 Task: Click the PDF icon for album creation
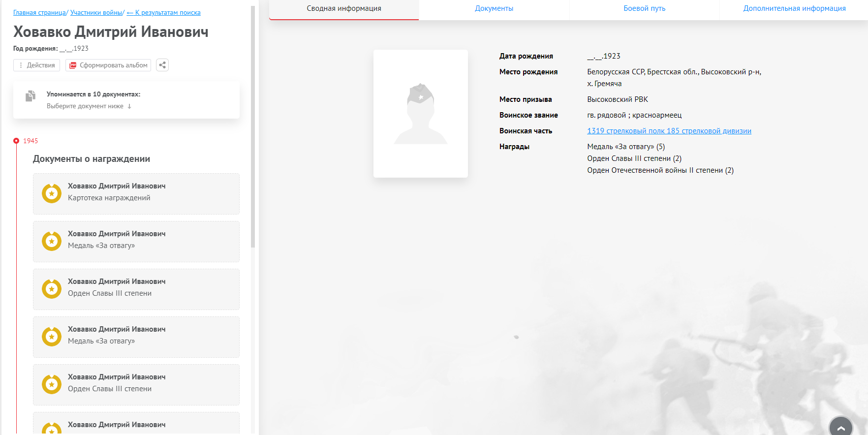pyautogui.click(x=73, y=65)
